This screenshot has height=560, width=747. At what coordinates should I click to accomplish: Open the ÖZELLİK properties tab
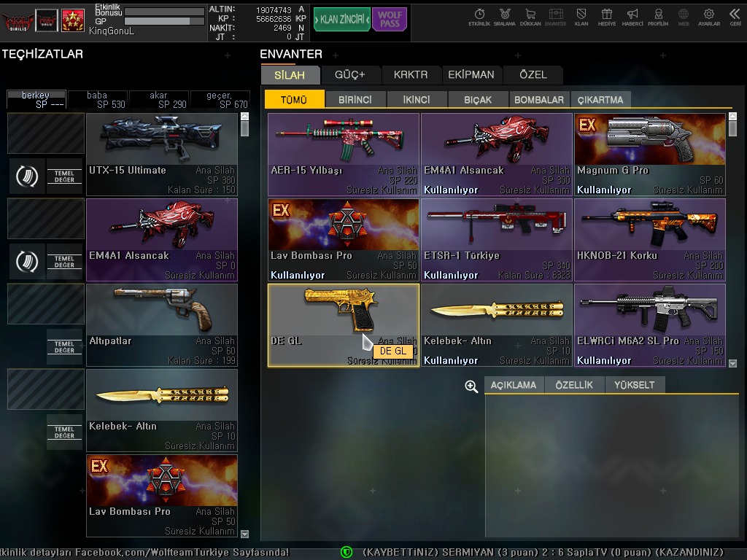click(x=574, y=385)
